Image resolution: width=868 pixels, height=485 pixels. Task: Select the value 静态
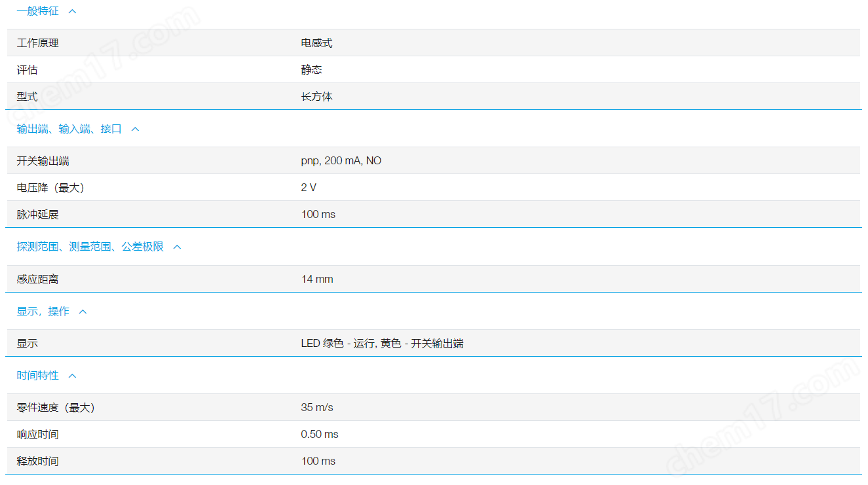pos(312,70)
